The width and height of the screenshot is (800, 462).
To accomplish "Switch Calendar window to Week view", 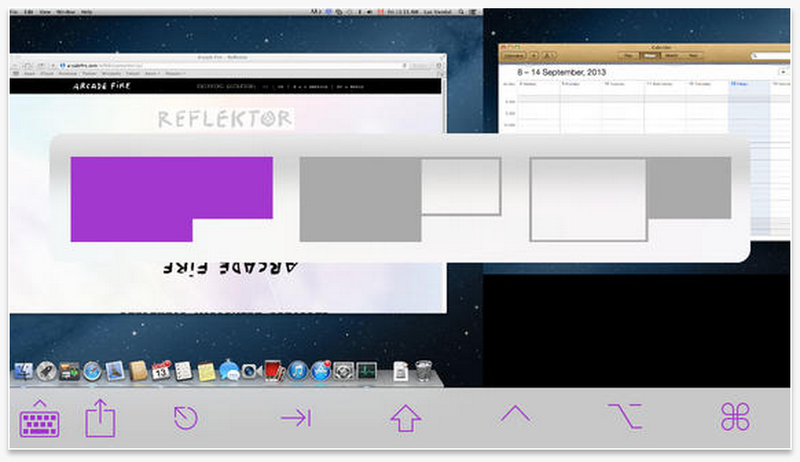I will pos(649,56).
